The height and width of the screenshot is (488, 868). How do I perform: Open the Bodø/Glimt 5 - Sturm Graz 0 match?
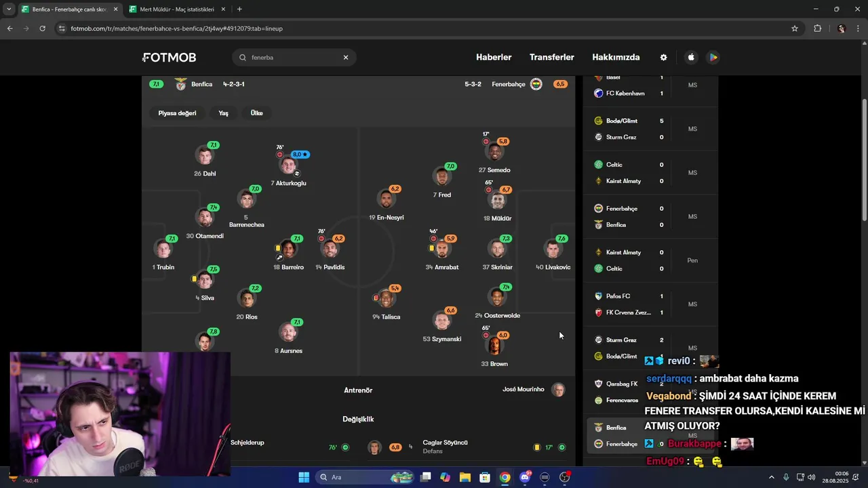(x=650, y=129)
